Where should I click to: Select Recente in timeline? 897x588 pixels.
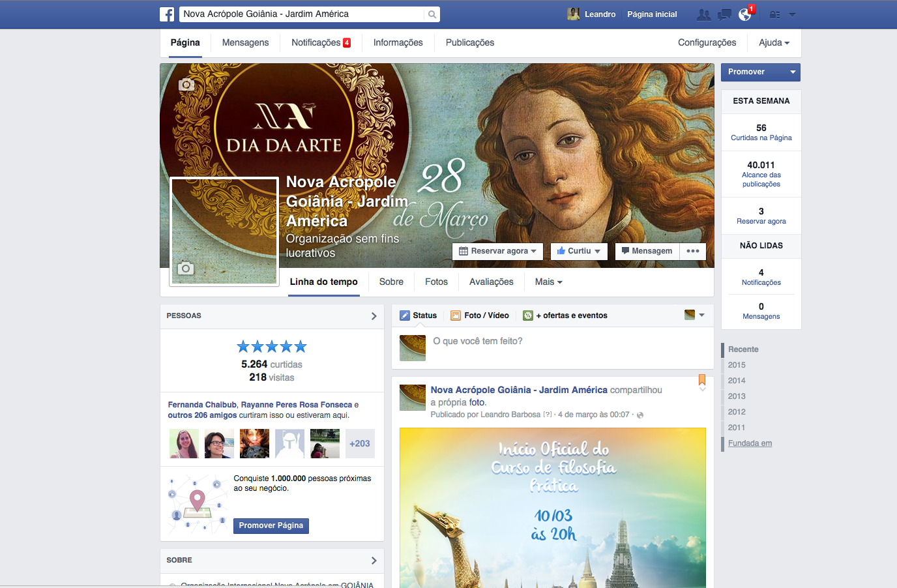click(x=743, y=349)
